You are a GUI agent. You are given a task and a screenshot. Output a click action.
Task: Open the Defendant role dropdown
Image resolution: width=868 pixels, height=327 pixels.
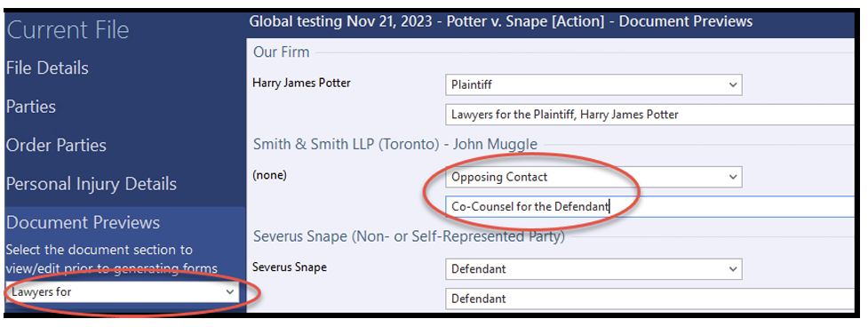pos(593,269)
